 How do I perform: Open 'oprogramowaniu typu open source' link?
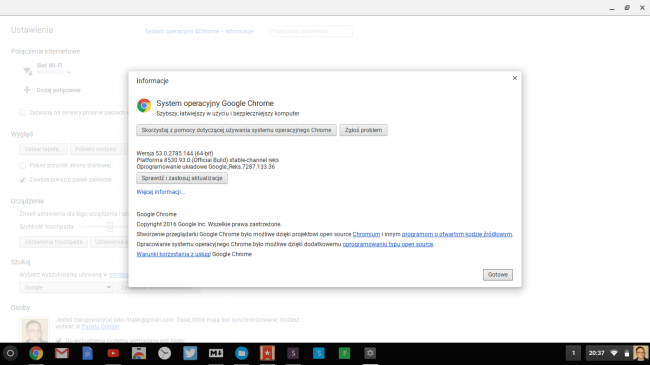388,244
